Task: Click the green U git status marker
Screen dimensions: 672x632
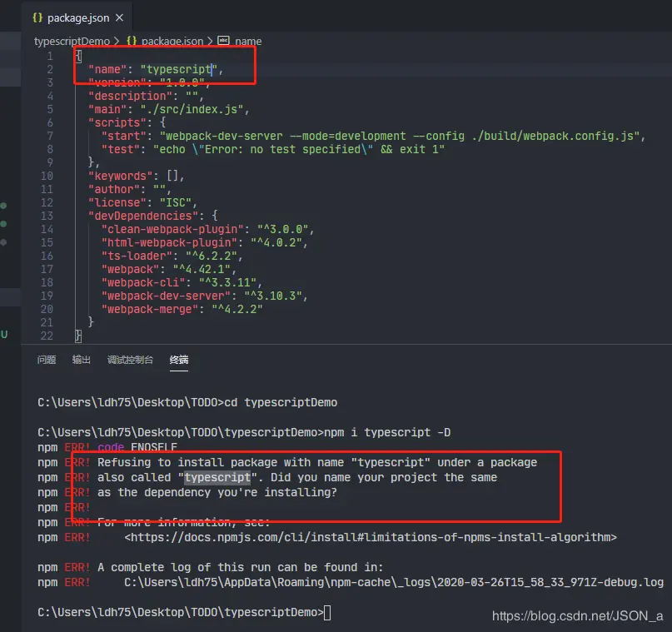Action: point(4,334)
